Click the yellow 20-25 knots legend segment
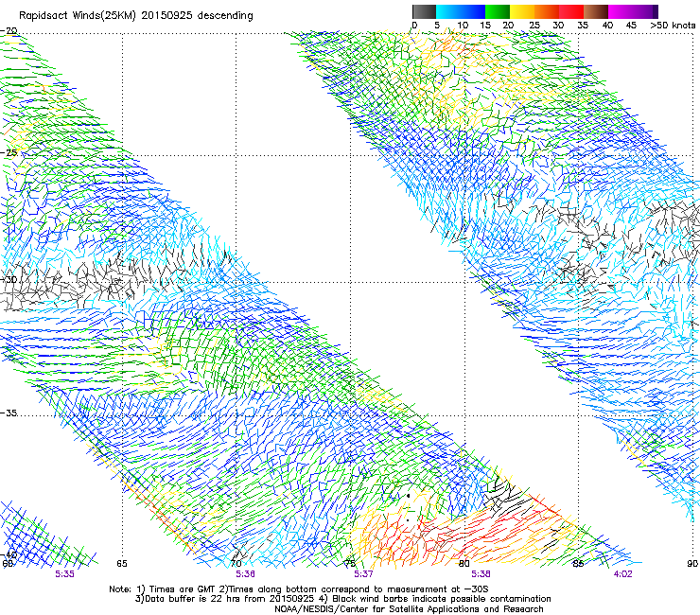Image resolution: width=700 pixels, height=615 pixels. (x=522, y=11)
